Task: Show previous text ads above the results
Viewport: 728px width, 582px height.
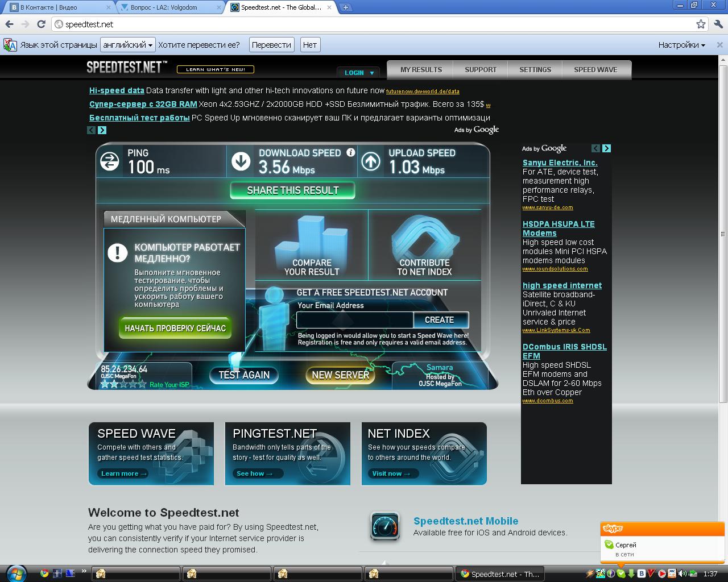Action: click(x=92, y=130)
